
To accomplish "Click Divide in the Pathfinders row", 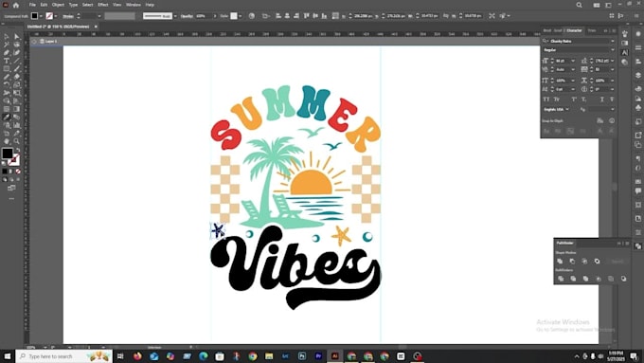I will 561,279.
